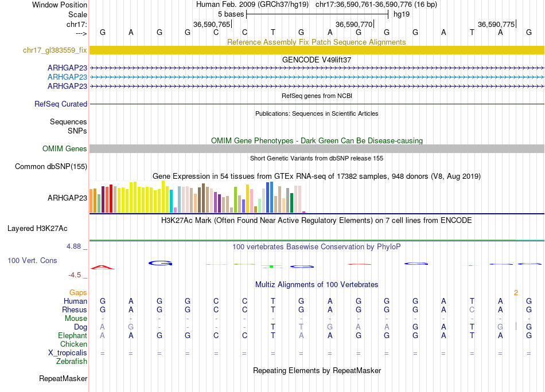This screenshot has width=545, height=392.
Task: Click the 'Scale' label
Action: pyautogui.click(x=77, y=14)
